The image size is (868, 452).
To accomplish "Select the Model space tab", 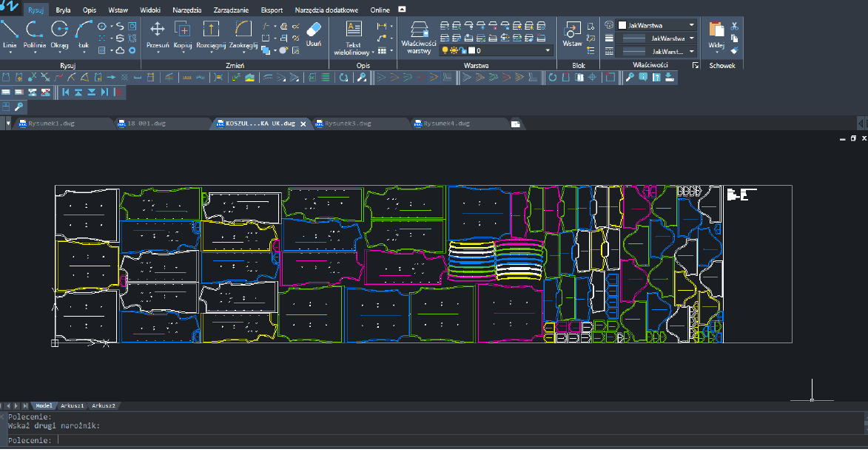I will click(44, 405).
